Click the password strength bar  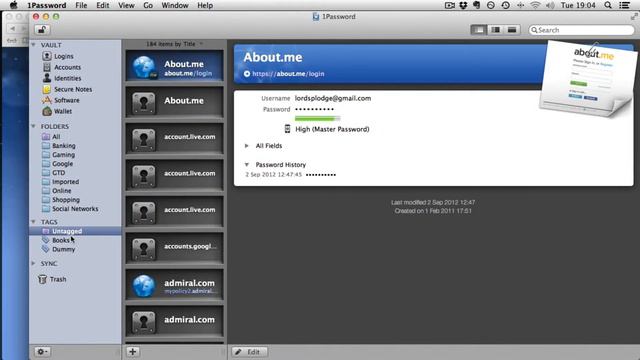point(318,118)
